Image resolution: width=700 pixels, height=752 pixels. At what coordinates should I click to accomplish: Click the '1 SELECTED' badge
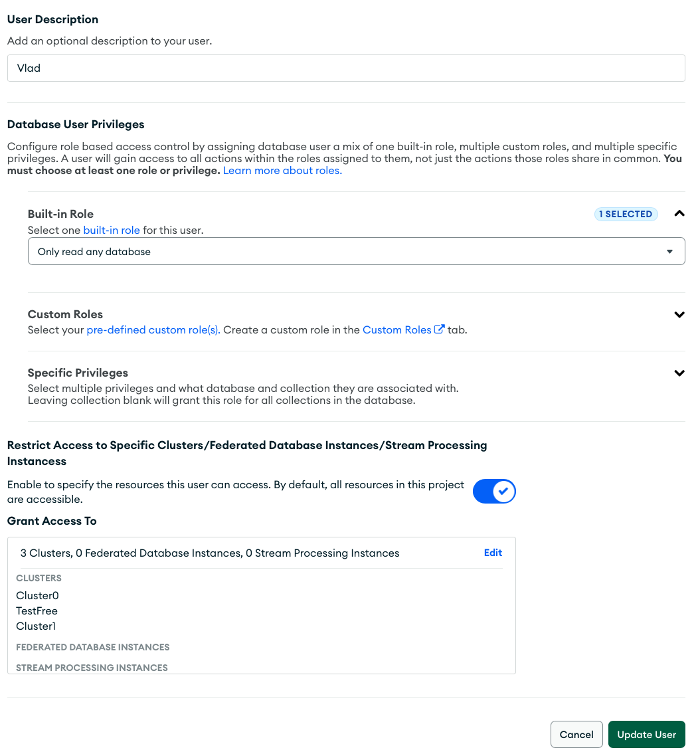click(x=626, y=214)
